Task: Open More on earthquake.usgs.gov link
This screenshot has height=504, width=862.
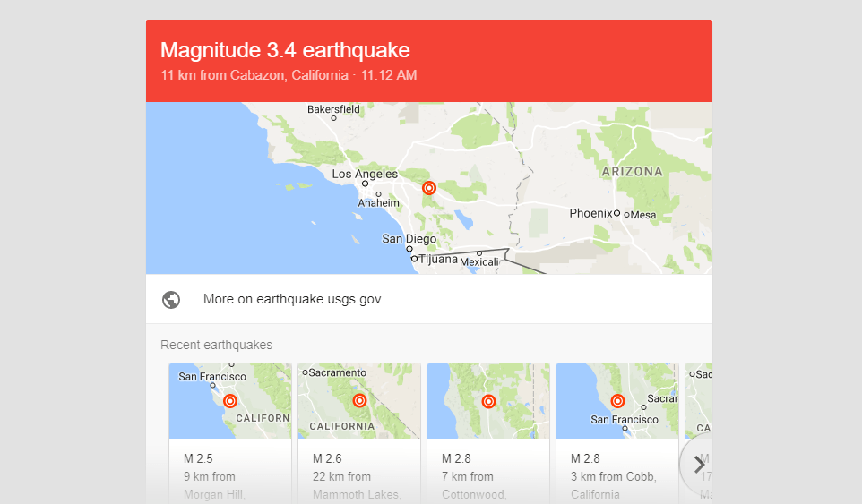Action: [292, 299]
